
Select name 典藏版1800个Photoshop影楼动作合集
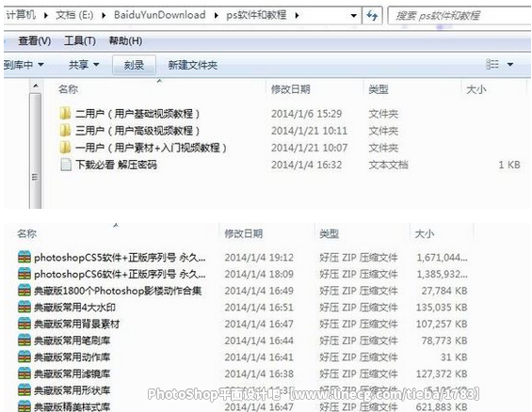pyautogui.click(x=118, y=291)
